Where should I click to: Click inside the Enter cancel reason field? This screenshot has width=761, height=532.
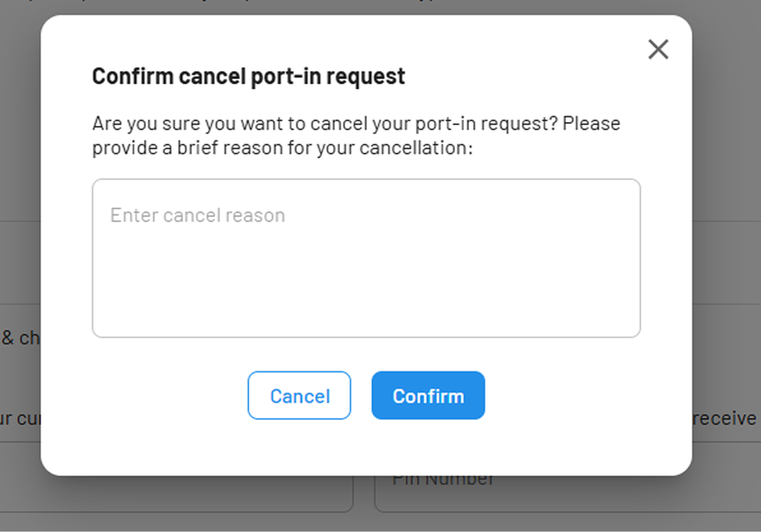(366, 257)
